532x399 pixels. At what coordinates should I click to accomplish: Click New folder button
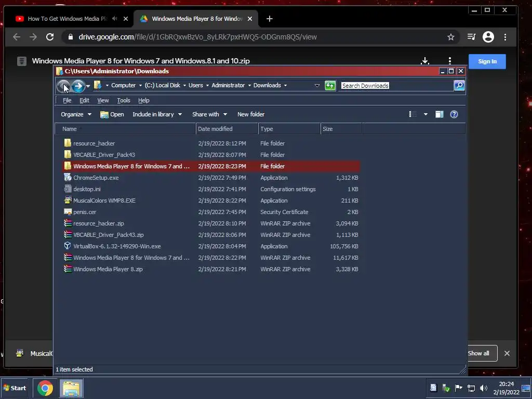point(251,114)
